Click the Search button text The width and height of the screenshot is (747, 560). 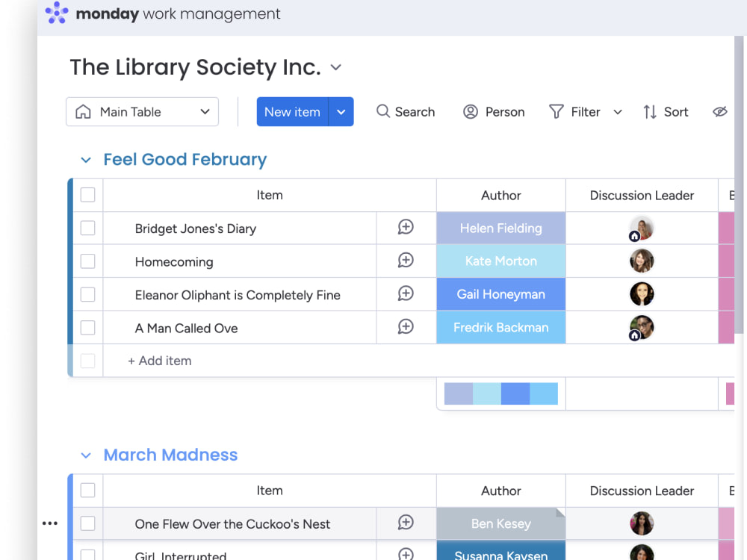click(415, 112)
